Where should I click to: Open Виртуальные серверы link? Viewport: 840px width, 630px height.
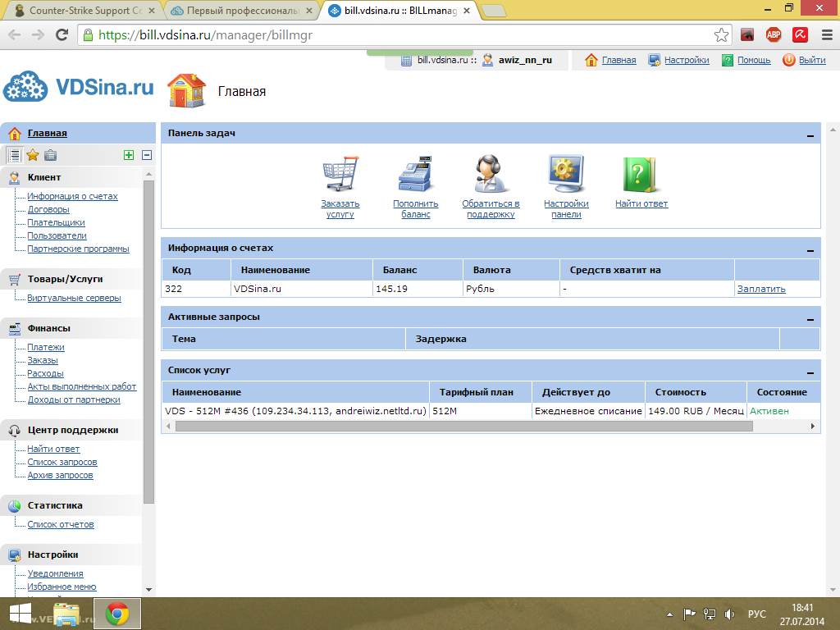coord(74,299)
